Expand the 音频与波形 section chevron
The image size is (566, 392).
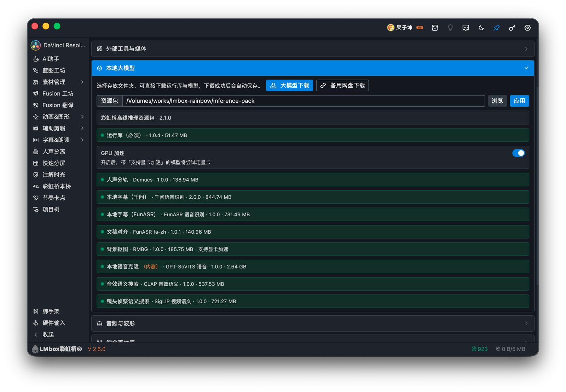pyautogui.click(x=526, y=323)
